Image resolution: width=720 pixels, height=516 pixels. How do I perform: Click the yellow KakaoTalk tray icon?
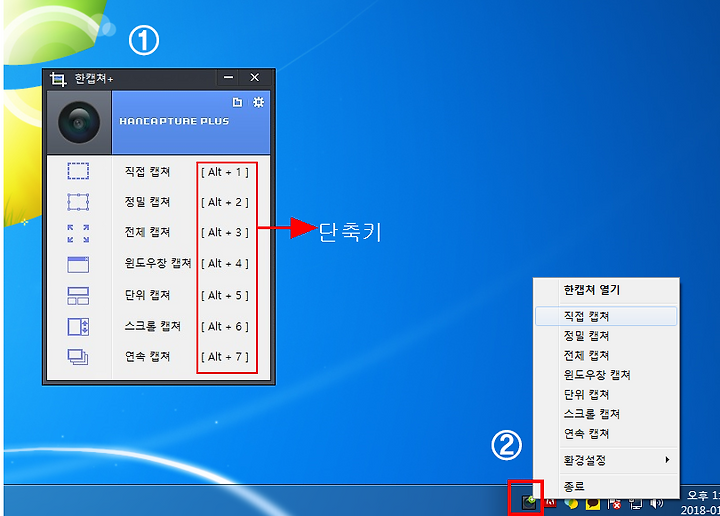coord(593,504)
